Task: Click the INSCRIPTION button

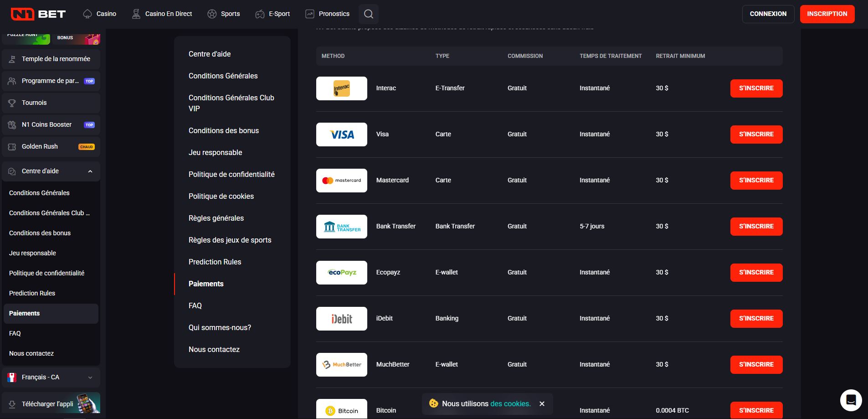Action: click(x=827, y=14)
